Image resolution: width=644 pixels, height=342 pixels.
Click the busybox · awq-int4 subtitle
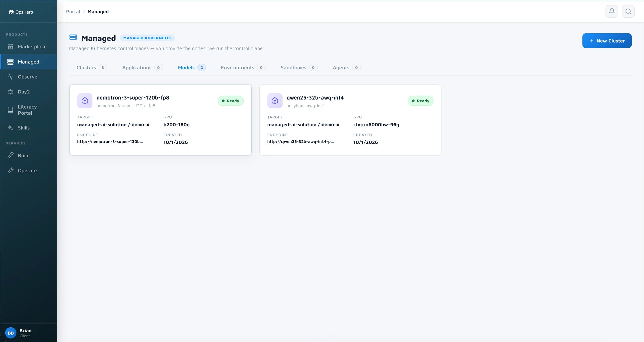tap(305, 106)
